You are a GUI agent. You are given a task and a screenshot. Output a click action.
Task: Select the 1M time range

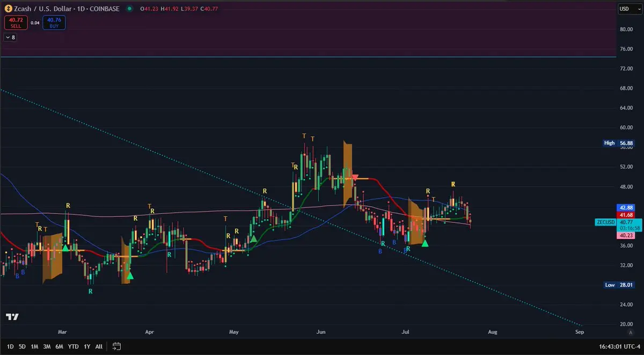pos(34,346)
